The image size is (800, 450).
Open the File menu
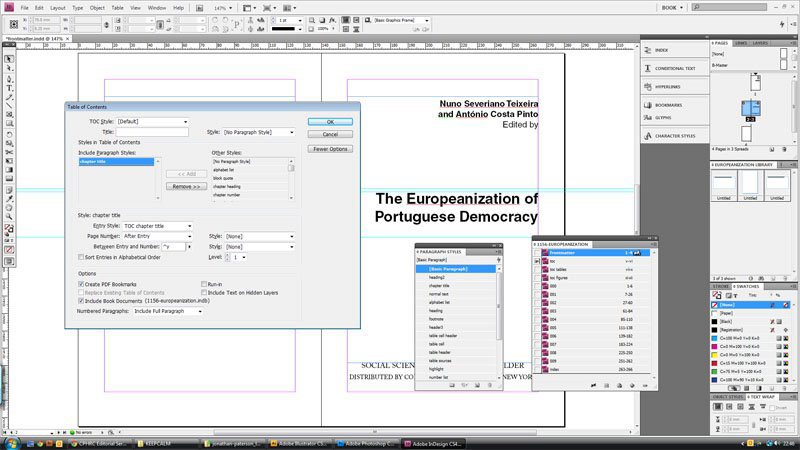click(24, 8)
